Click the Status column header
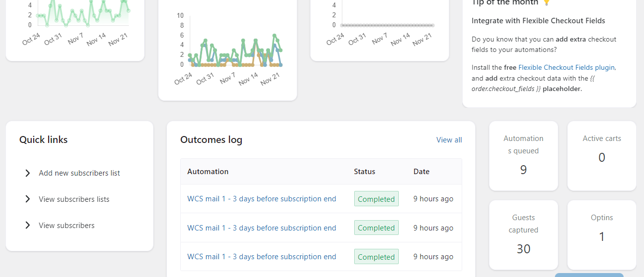Viewport: 644px width, 277px height. point(365,172)
